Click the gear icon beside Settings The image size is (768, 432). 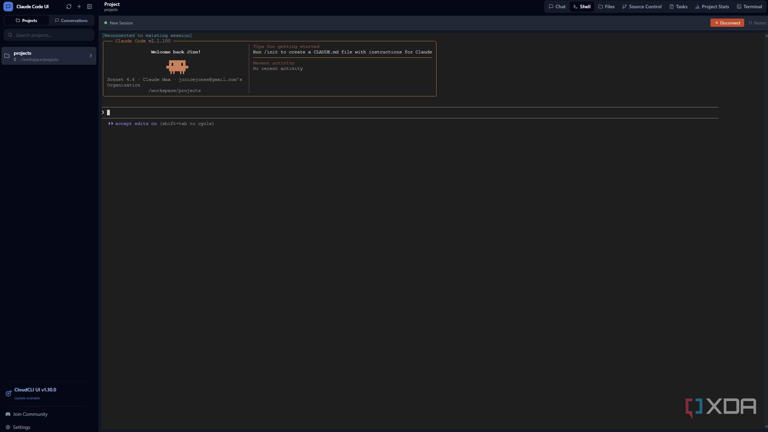click(8, 427)
